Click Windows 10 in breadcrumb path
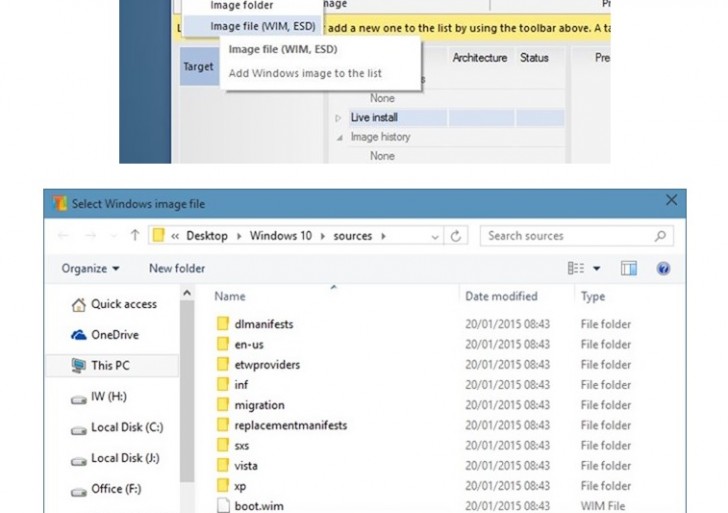 click(x=279, y=236)
